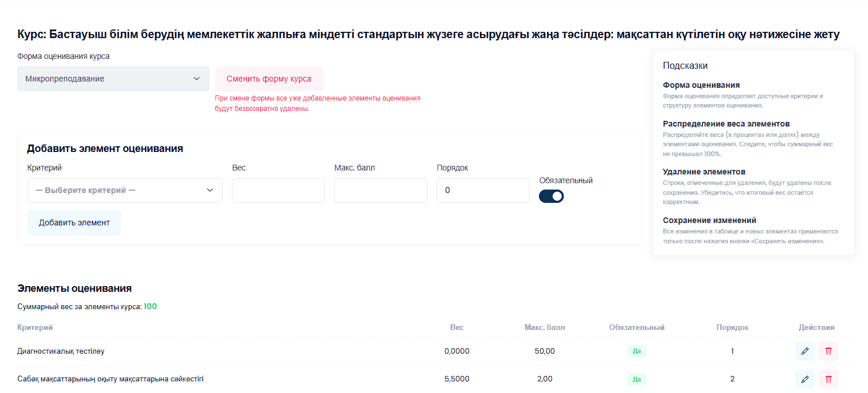Image resolution: width=868 pixels, height=393 pixels.
Task: Open edit for the second assessment element
Action: click(x=805, y=379)
